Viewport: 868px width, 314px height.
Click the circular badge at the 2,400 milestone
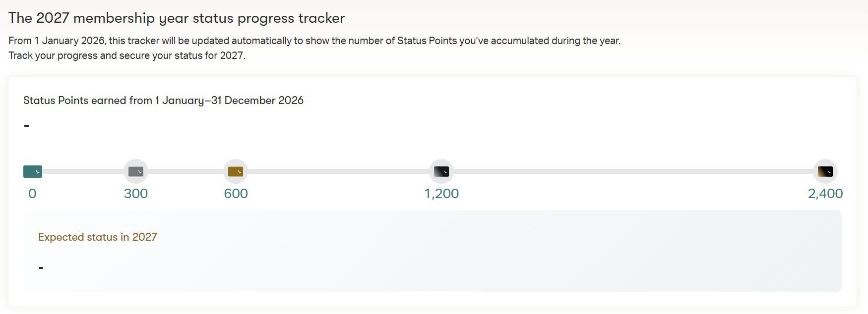825,171
